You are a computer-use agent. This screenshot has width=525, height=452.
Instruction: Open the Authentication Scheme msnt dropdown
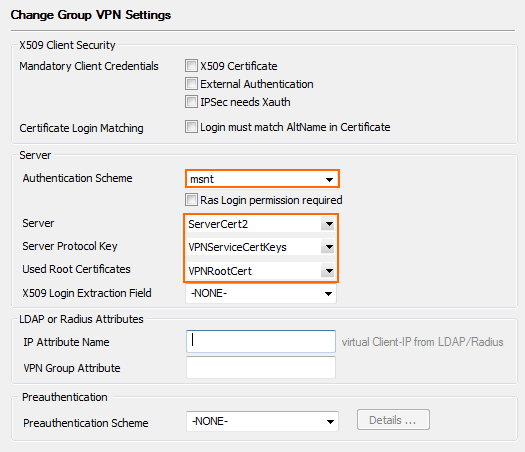pyautogui.click(x=262, y=179)
